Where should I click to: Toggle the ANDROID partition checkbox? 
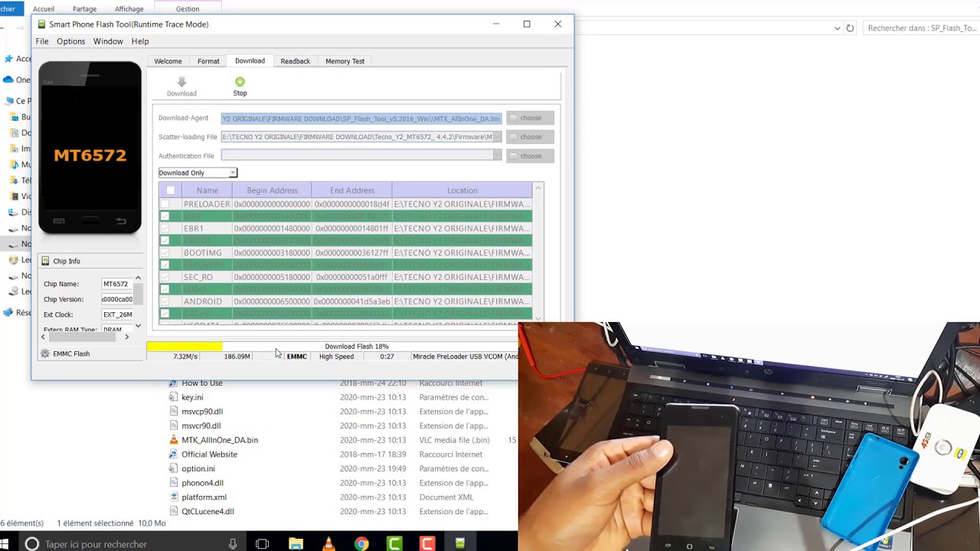pos(165,302)
